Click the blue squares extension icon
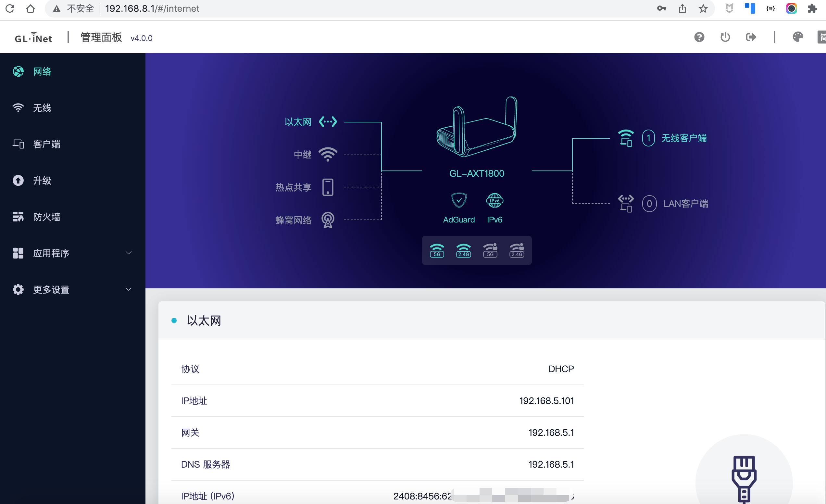The width and height of the screenshot is (826, 504). pos(750,8)
